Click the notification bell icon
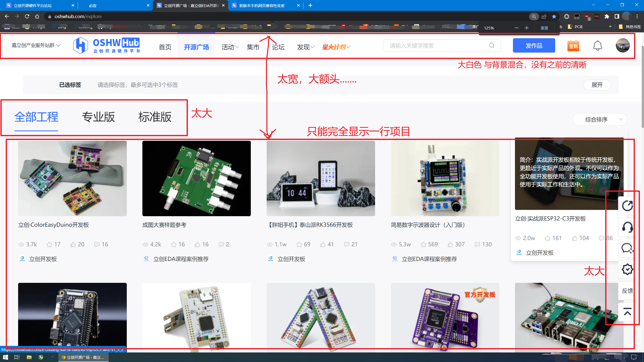Screen dimensions: 644x362 tap(597, 46)
